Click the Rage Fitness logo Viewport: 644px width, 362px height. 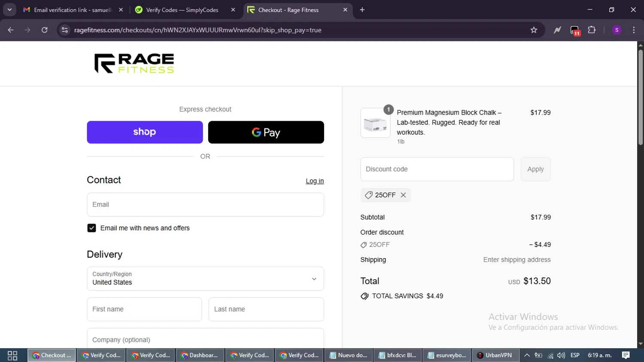134,64
